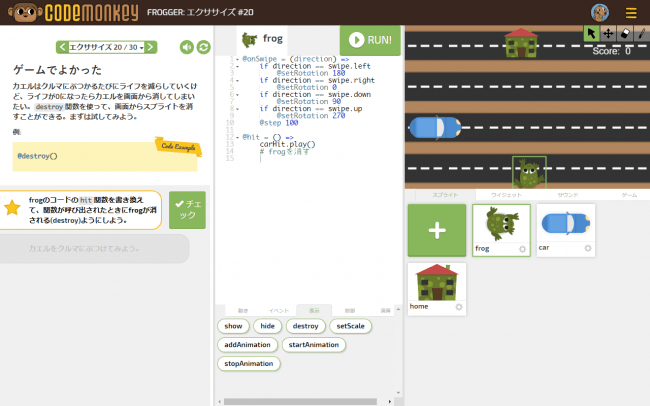The width and height of the screenshot is (650, 406).
Task: Insert the startAnimation code block
Action: (314, 345)
